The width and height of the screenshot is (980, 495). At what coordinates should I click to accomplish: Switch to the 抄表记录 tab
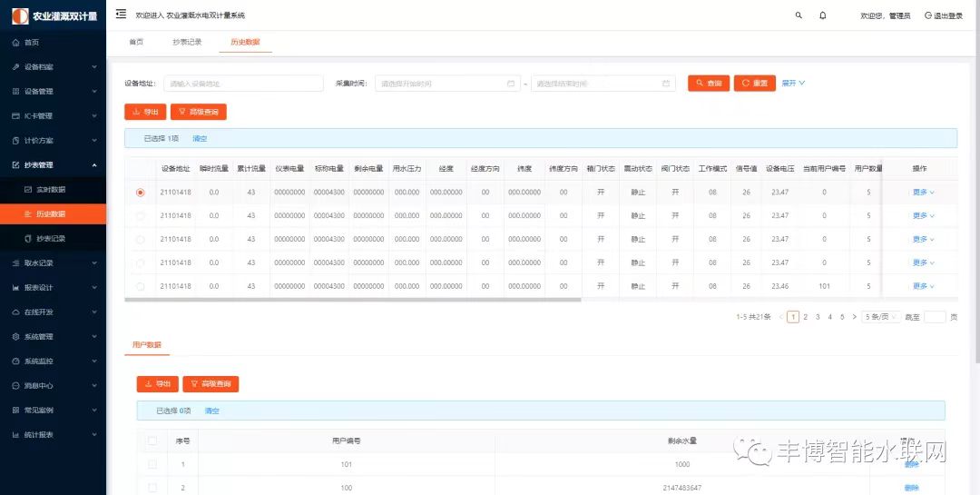point(187,42)
